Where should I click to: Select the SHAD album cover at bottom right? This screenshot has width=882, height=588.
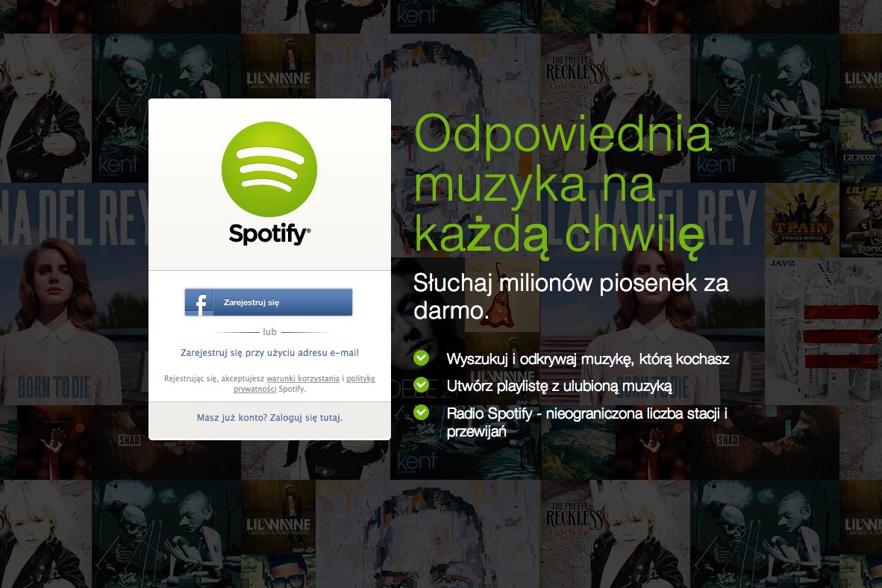click(728, 442)
